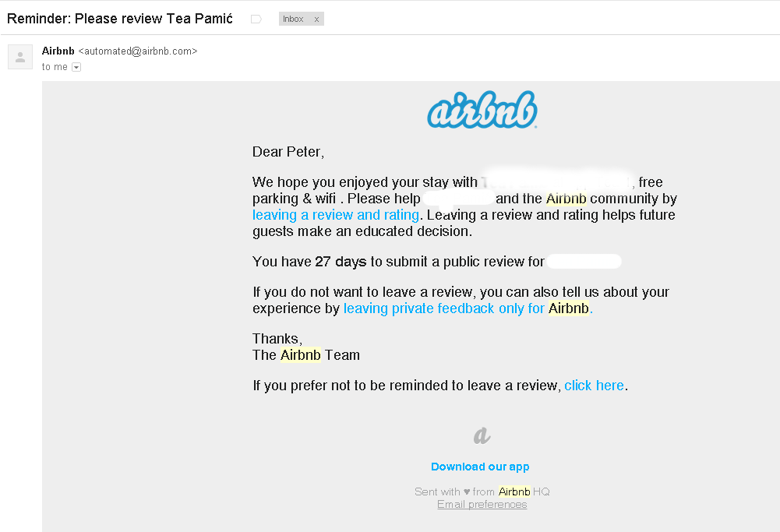This screenshot has width=780, height=532.
Task: Click the 'click here' unsubscribe reminder link
Action: coord(594,386)
